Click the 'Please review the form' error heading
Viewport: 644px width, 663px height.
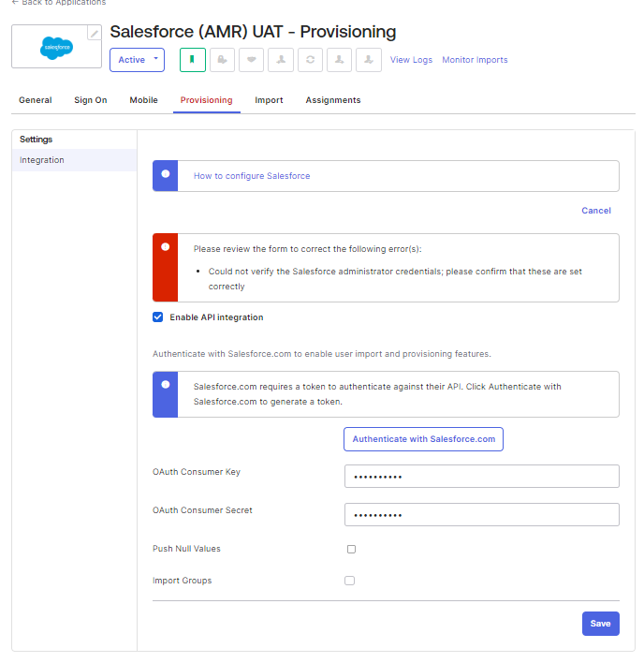coord(308,249)
